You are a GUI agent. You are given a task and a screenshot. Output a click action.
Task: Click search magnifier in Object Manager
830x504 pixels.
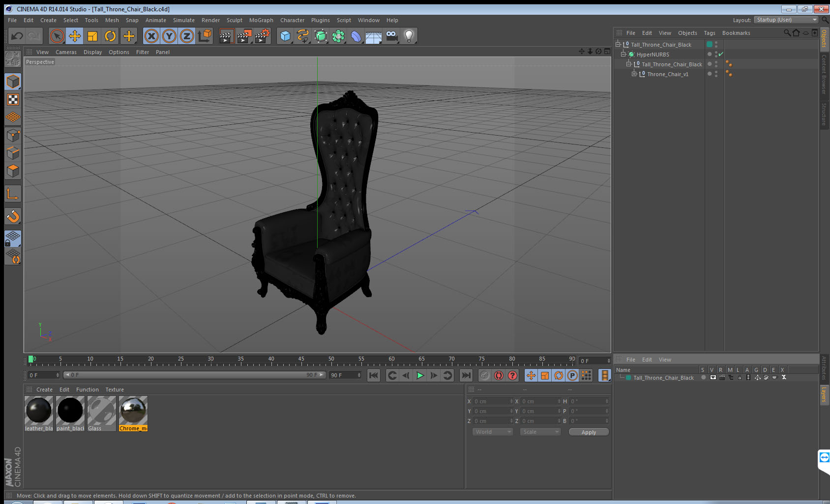(x=787, y=33)
